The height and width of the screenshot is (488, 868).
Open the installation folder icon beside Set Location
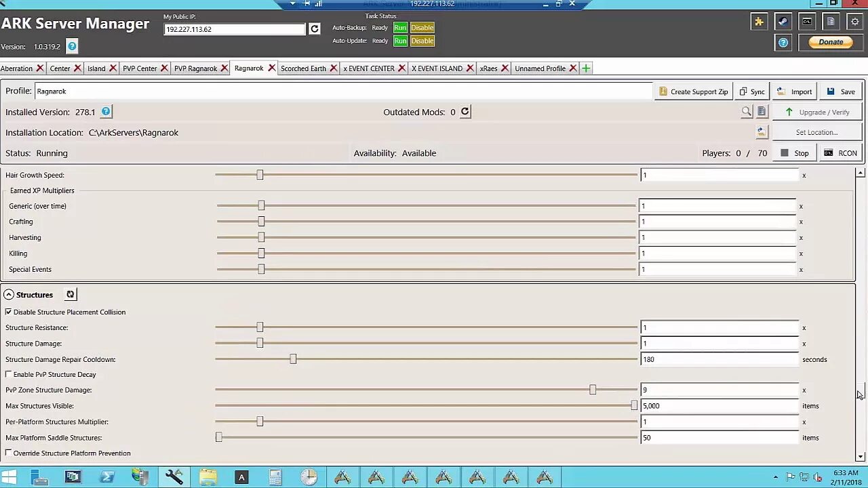[762, 132]
